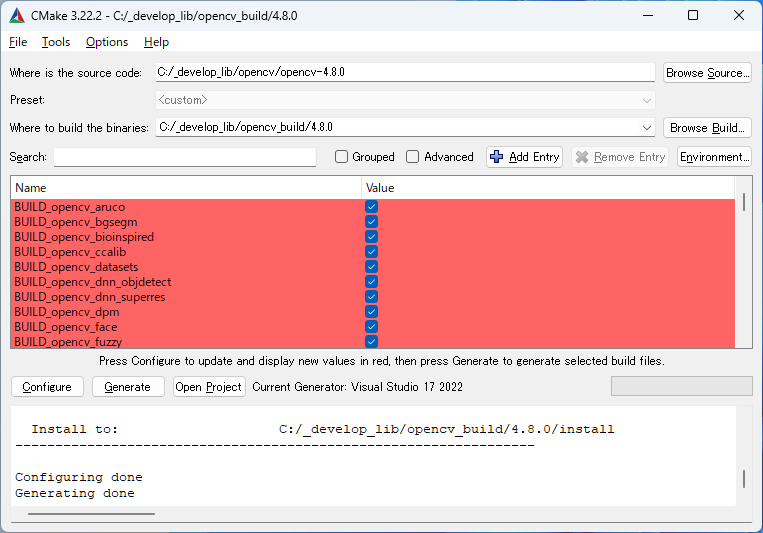Maximize the CMake window
Image resolution: width=763 pixels, height=533 pixels.
(x=693, y=15)
